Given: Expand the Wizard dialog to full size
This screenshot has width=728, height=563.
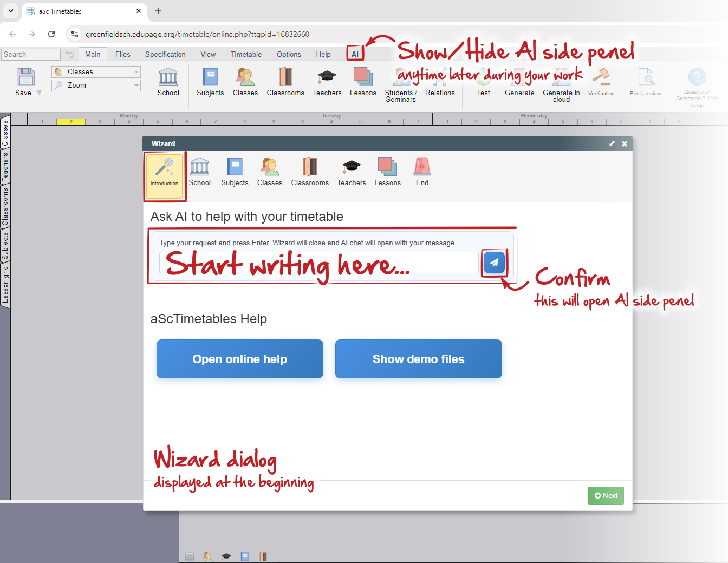Looking at the screenshot, I should [x=612, y=143].
